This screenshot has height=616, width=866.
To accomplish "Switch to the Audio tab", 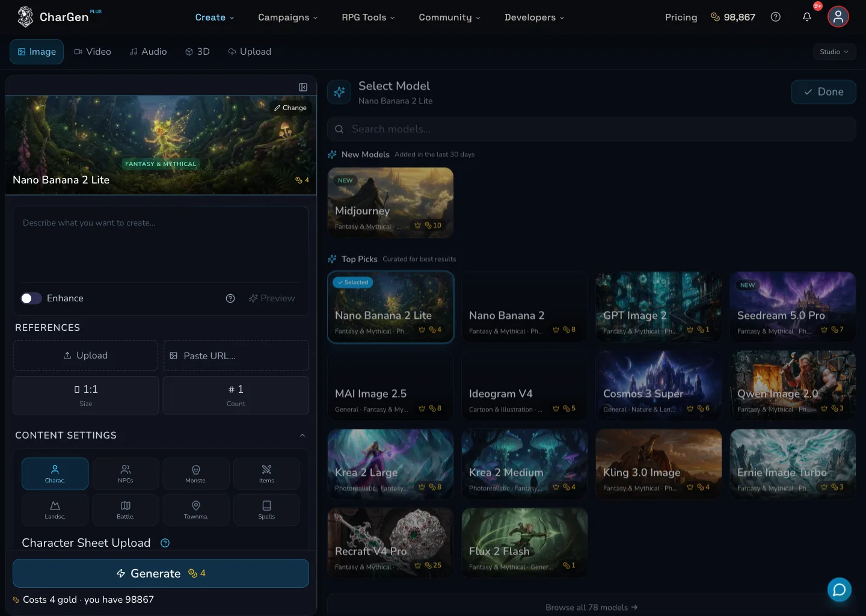I will [x=149, y=52].
